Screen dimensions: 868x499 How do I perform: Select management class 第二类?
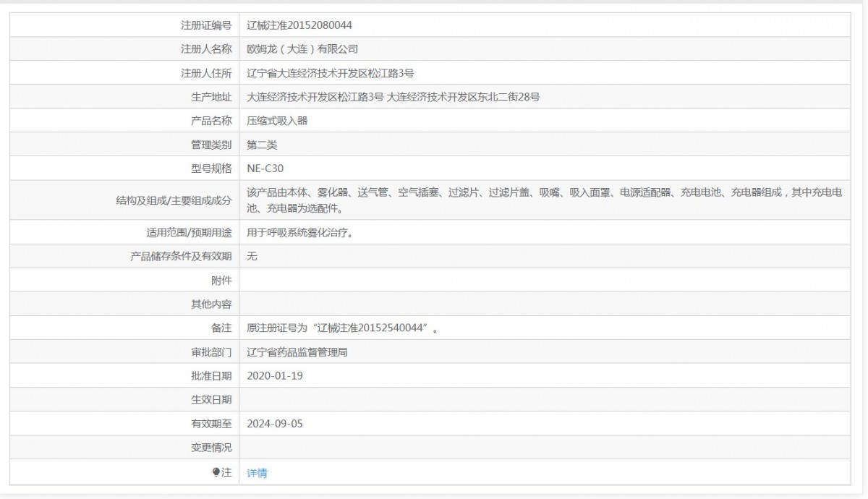262,145
